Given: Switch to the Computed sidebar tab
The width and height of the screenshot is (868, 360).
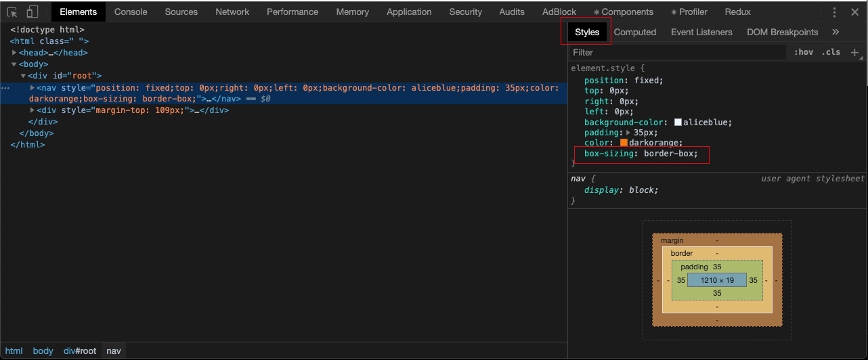Looking at the screenshot, I should 635,32.
